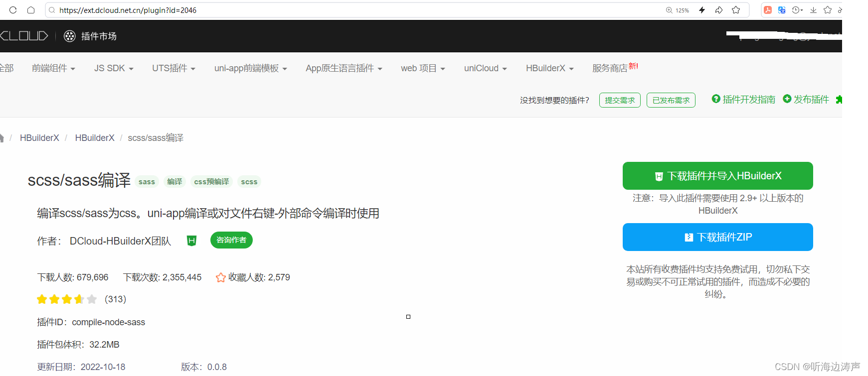Click the 下载次数: 2,355,445 text
This screenshot has width=868, height=376.
163,277
